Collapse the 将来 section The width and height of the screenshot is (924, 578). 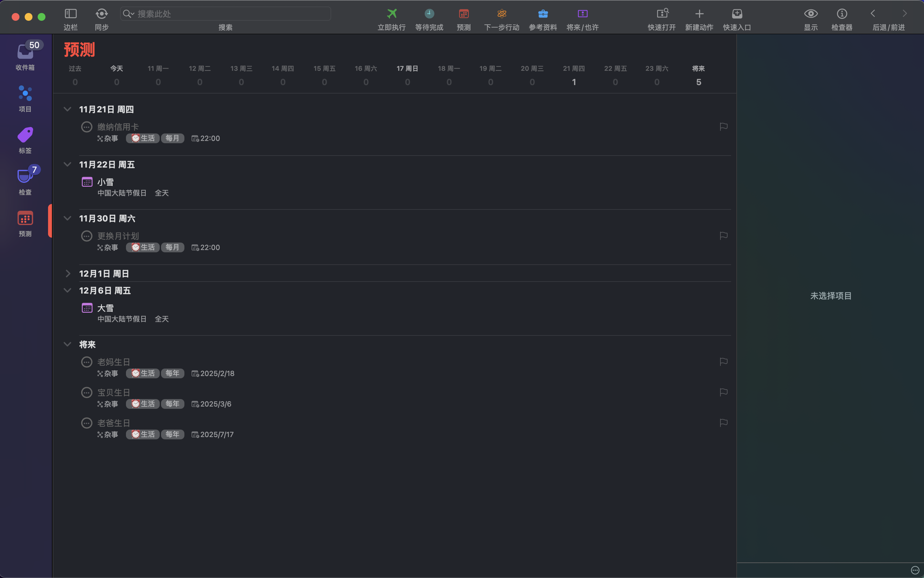(x=67, y=345)
